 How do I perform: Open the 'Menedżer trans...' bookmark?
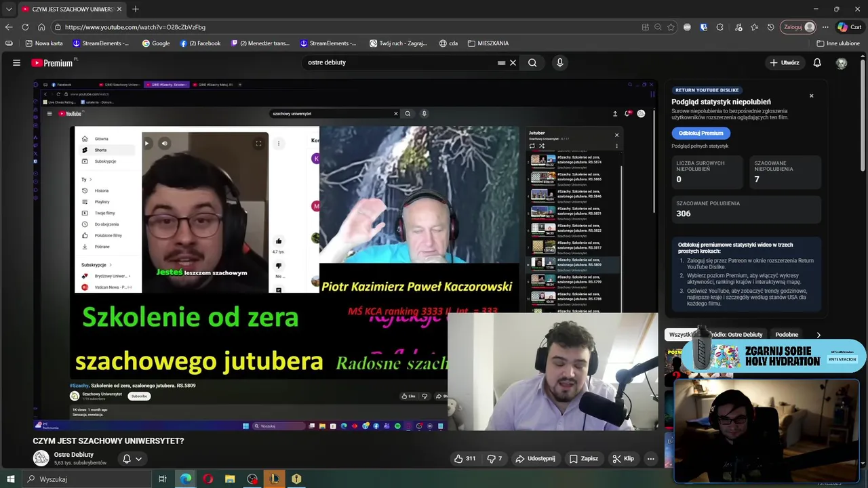(x=260, y=43)
